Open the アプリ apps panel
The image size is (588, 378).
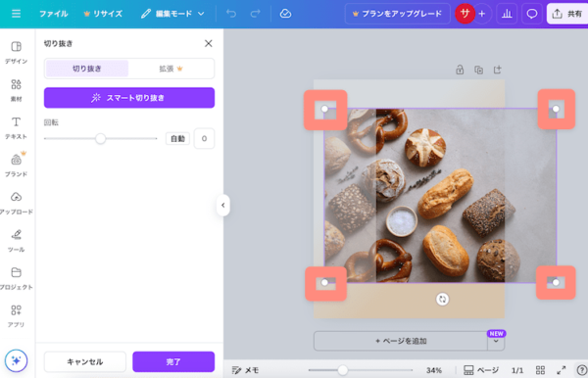click(16, 315)
